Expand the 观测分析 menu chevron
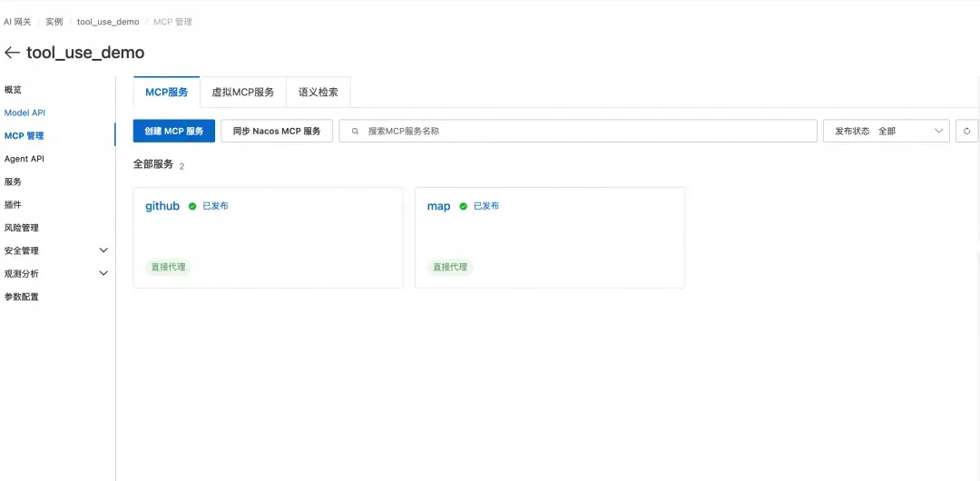The height and width of the screenshot is (481, 980). [x=103, y=273]
